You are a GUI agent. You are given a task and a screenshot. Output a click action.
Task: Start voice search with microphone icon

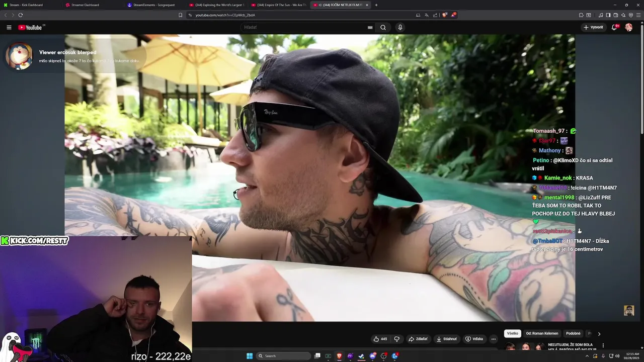click(x=400, y=27)
